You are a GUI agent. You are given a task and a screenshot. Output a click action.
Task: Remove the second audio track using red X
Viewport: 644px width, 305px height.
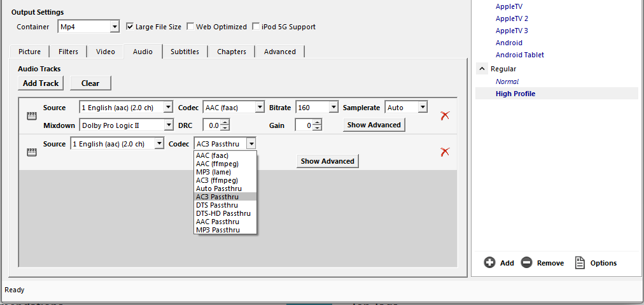[445, 152]
